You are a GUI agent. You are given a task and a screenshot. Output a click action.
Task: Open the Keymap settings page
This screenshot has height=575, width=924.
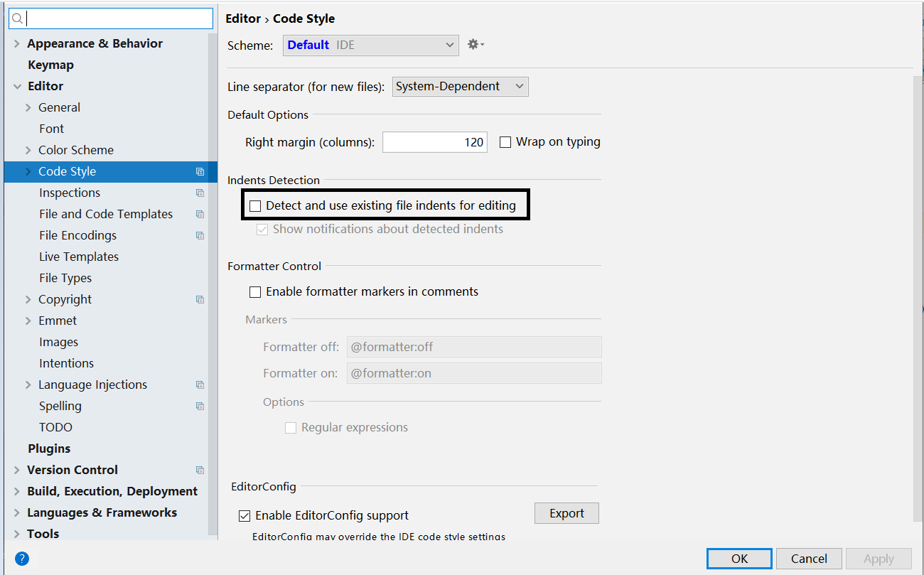coord(50,65)
